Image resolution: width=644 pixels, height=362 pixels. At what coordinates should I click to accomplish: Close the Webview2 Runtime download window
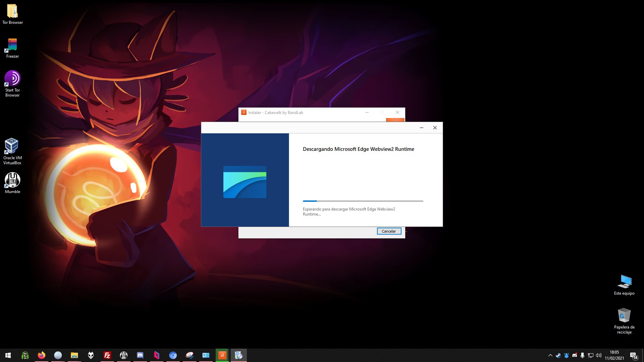point(435,128)
